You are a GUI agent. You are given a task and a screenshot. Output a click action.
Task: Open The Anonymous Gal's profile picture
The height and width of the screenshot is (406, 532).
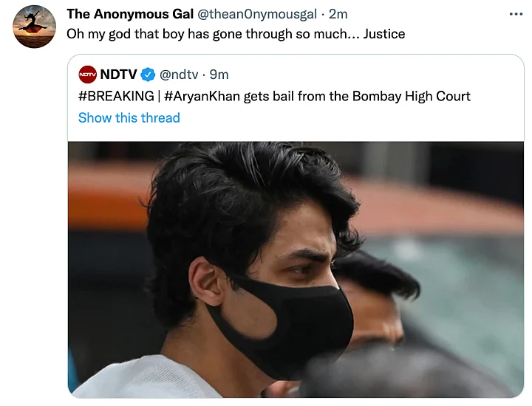coord(34,27)
